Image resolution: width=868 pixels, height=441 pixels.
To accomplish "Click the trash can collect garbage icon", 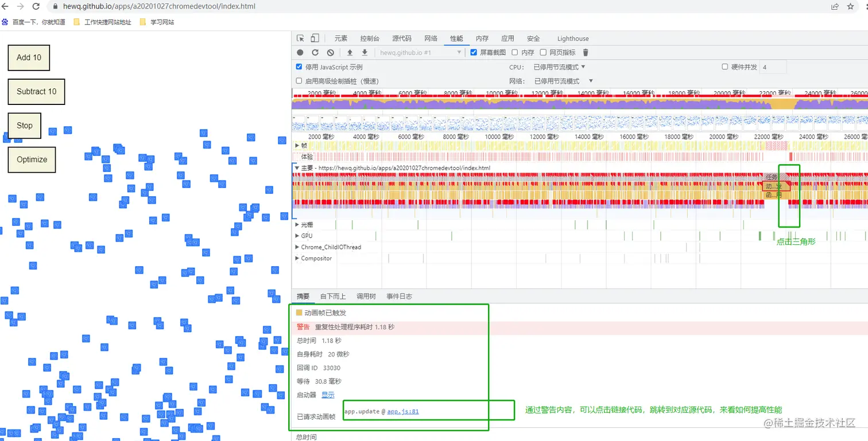I will coord(586,53).
